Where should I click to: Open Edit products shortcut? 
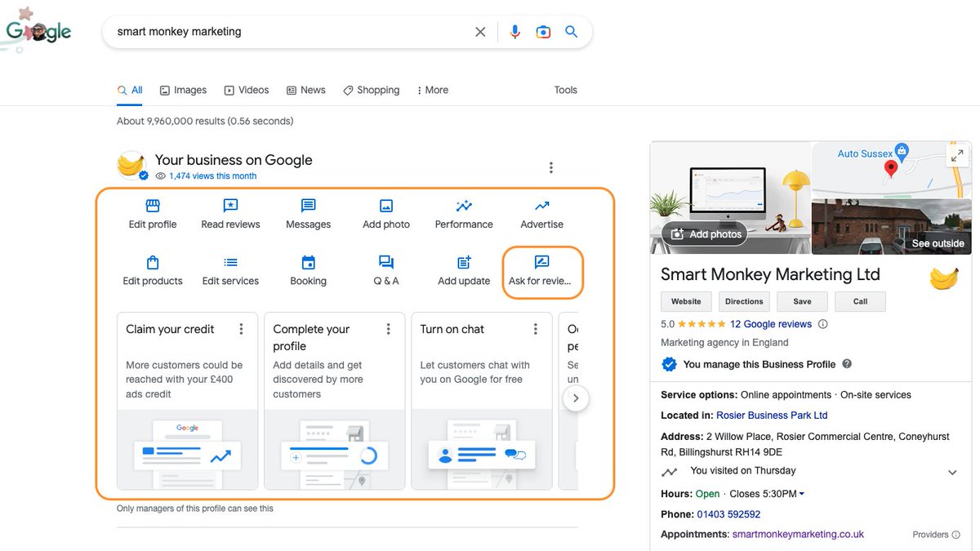point(153,271)
